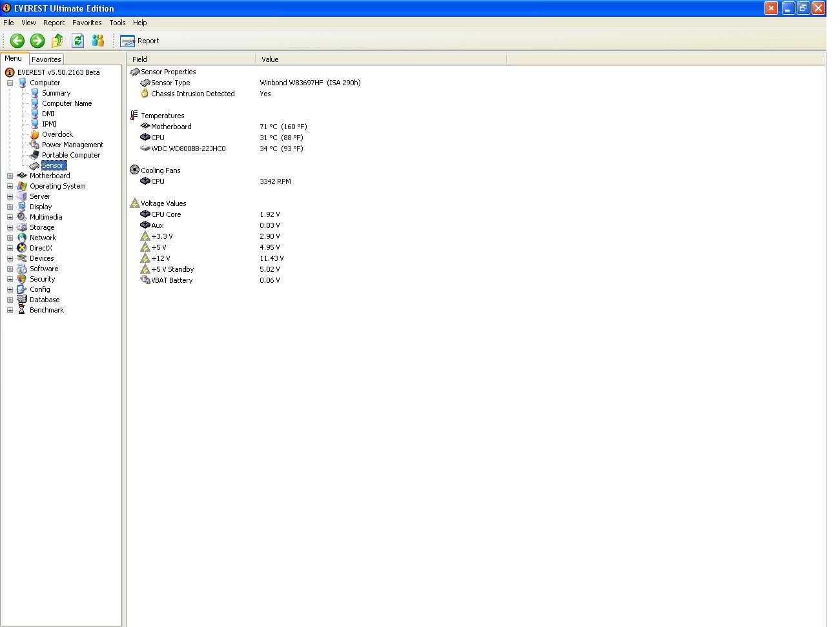Click the Temperatures thermometer icon
The width and height of the screenshot is (840, 627).
coord(134,116)
